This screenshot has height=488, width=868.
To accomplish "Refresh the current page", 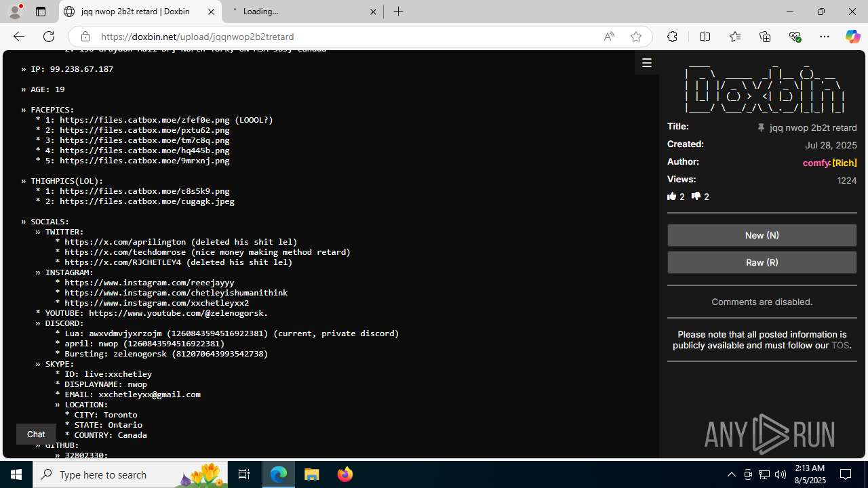I will pyautogui.click(x=49, y=37).
